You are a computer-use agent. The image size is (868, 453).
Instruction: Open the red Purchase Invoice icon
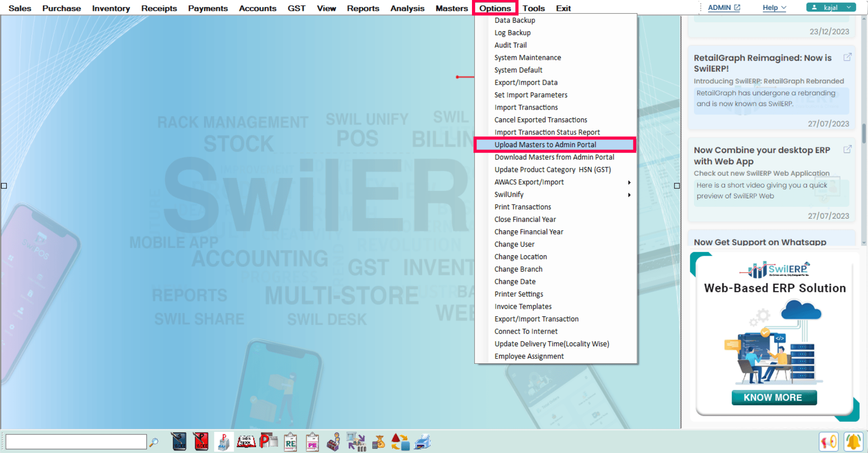coord(201,442)
